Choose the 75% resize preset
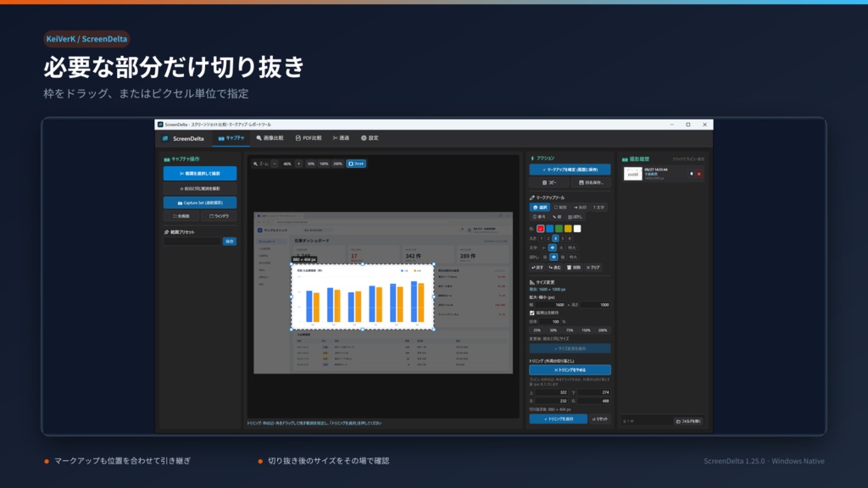The height and width of the screenshot is (488, 868). click(x=570, y=330)
